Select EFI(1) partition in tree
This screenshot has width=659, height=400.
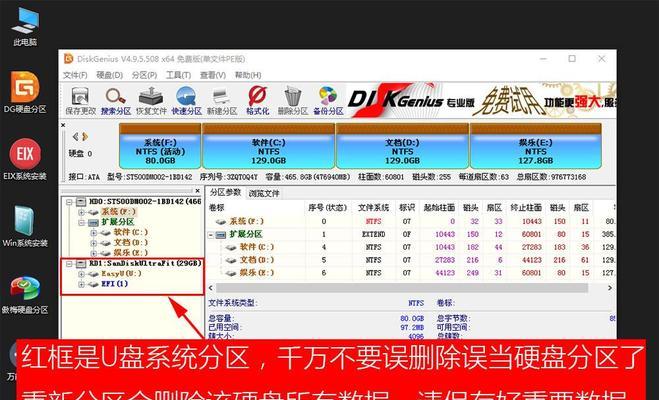tap(114, 284)
